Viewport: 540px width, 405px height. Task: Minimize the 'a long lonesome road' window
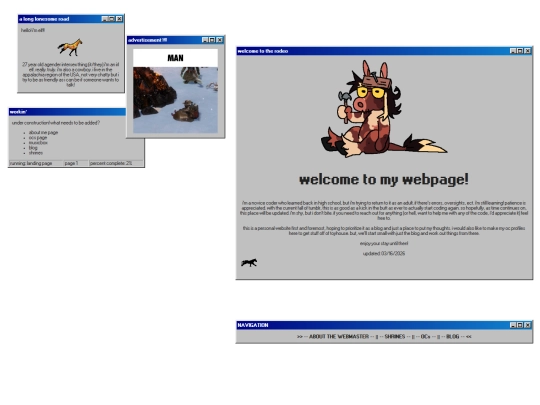(x=105, y=19)
